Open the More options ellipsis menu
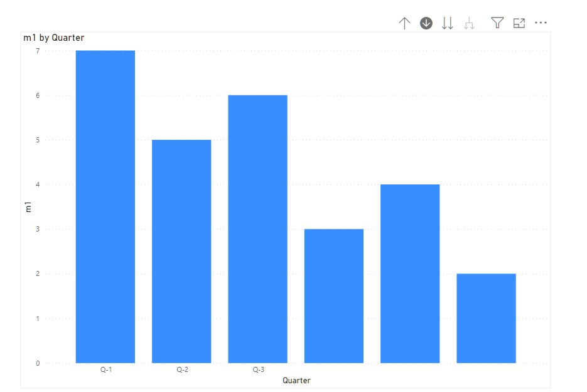 pyautogui.click(x=541, y=23)
